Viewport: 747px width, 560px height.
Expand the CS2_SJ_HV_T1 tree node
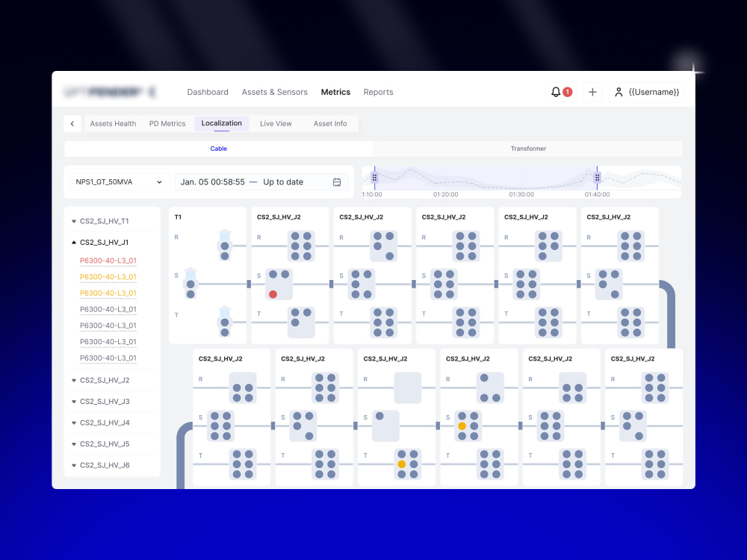(x=74, y=222)
